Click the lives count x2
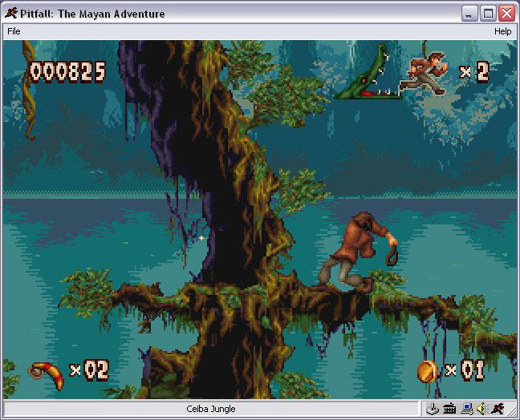This screenshot has width=520, height=420. pos(474,71)
